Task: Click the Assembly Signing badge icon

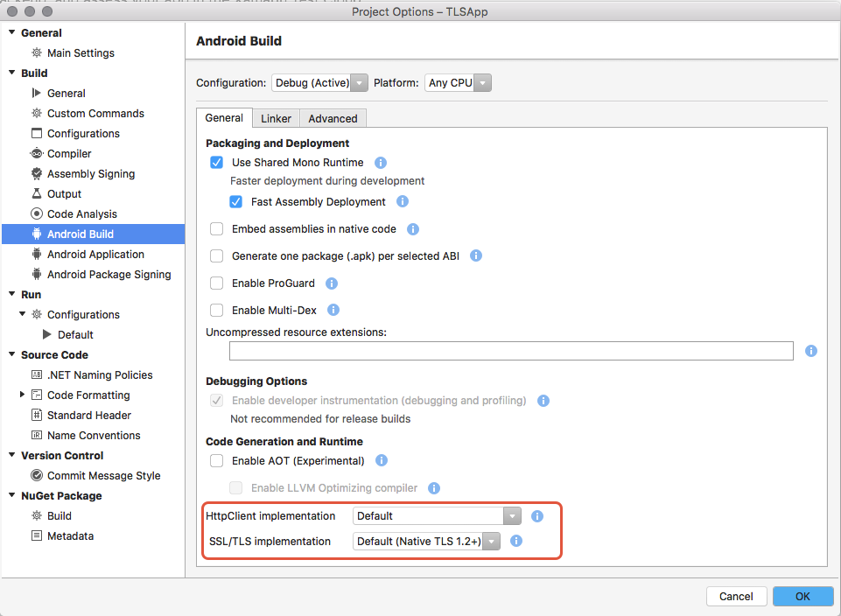Action: tap(37, 173)
